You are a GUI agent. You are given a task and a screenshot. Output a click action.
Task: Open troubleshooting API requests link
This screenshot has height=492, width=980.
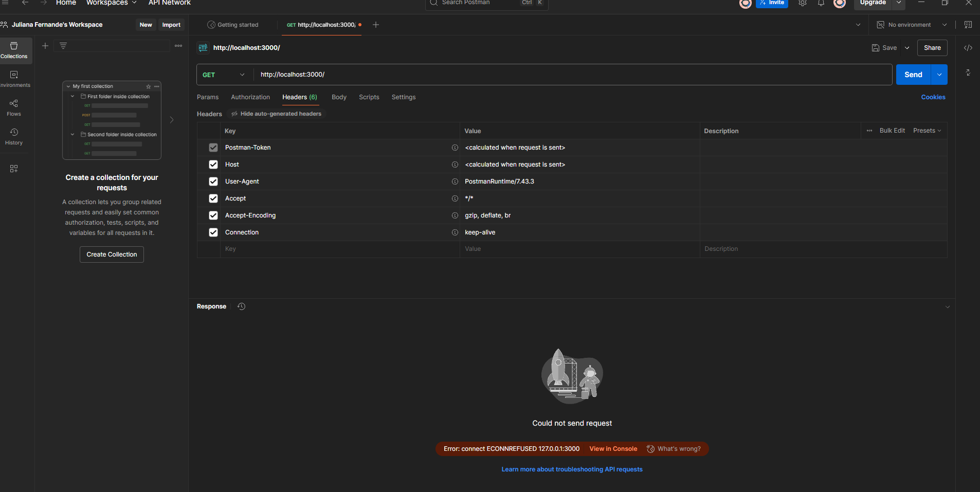click(x=572, y=469)
